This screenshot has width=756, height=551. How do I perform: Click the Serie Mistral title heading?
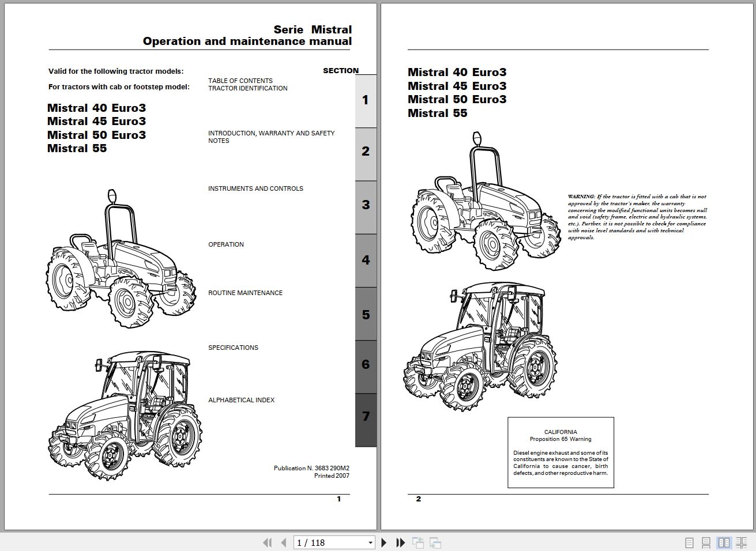click(313, 29)
